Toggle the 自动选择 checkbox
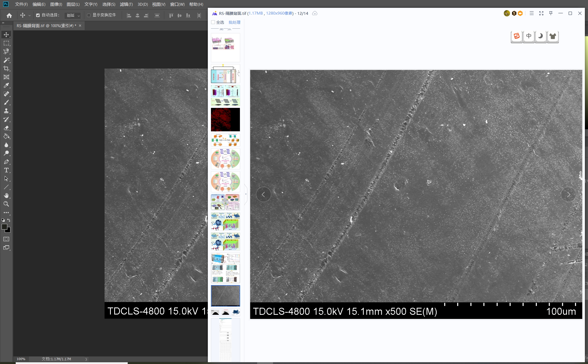 (38, 15)
